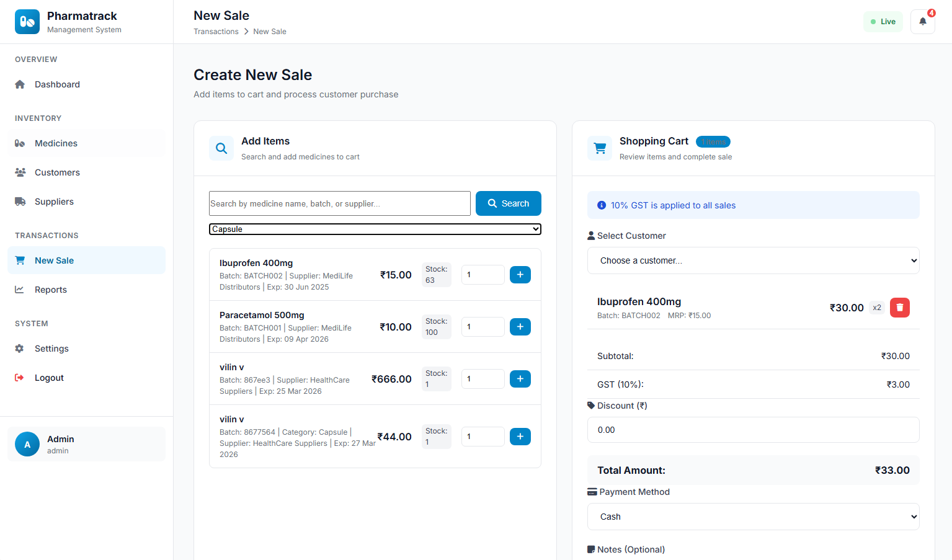This screenshot has width=952, height=560.
Task: Add Ibuprofen 400mg to cart with plus button
Action: 520,275
